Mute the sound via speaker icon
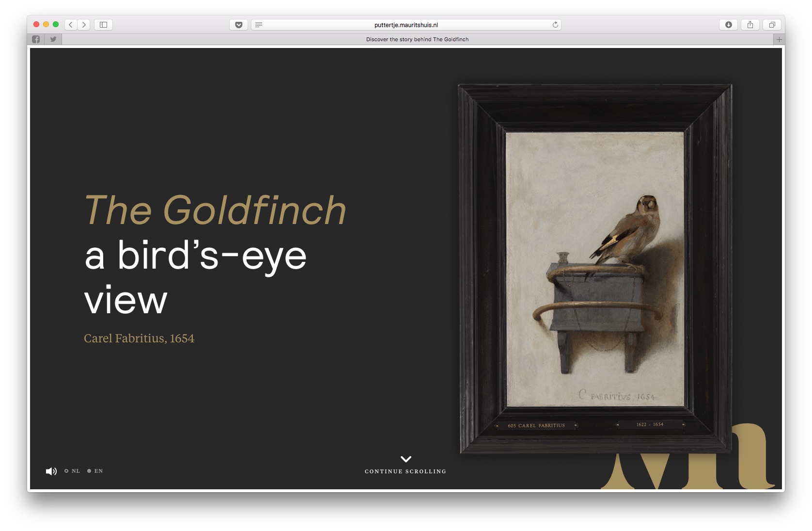The height and width of the screenshot is (531, 812). 51,471
